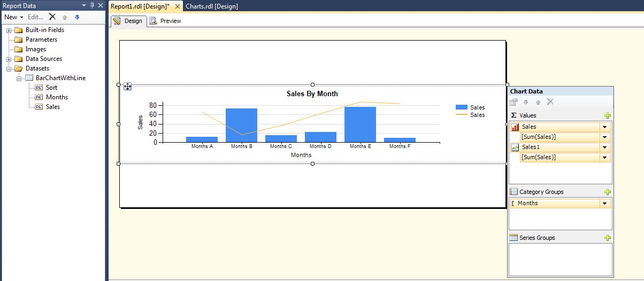Open the Report Data window position arrow menu

[84, 5]
